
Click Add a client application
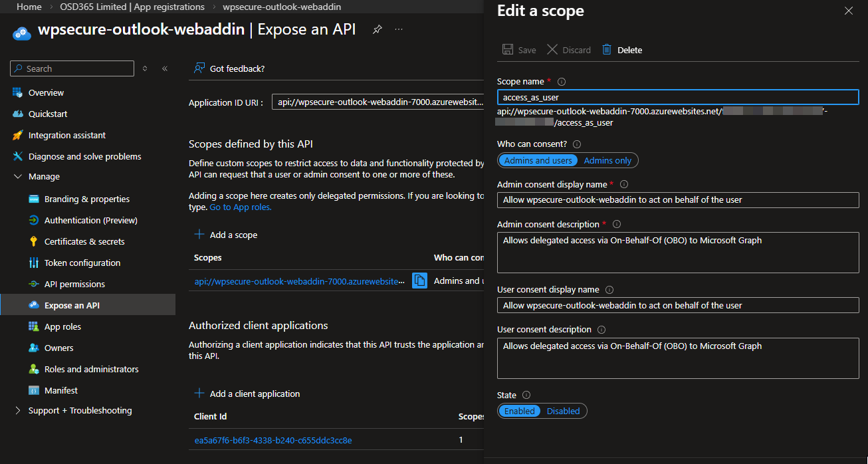[255, 394]
